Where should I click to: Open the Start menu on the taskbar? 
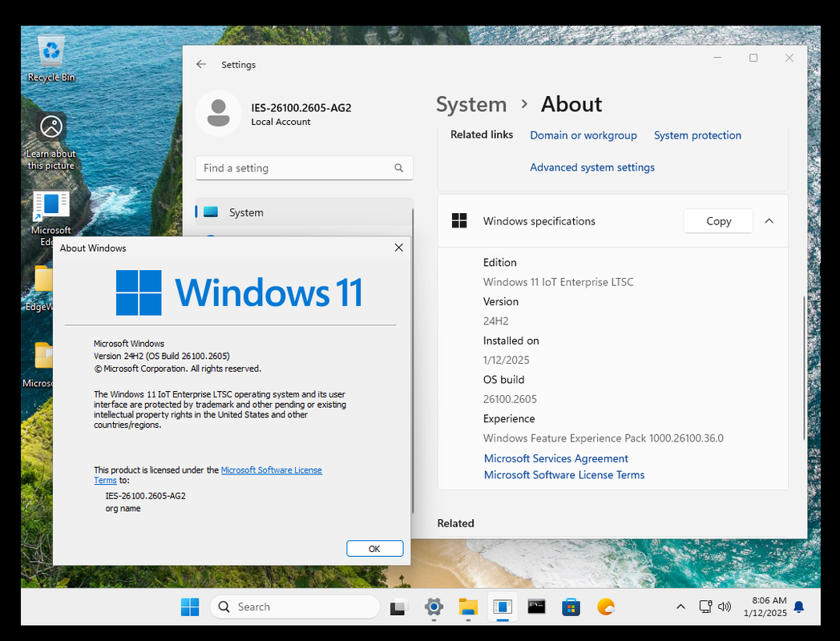coord(190,607)
